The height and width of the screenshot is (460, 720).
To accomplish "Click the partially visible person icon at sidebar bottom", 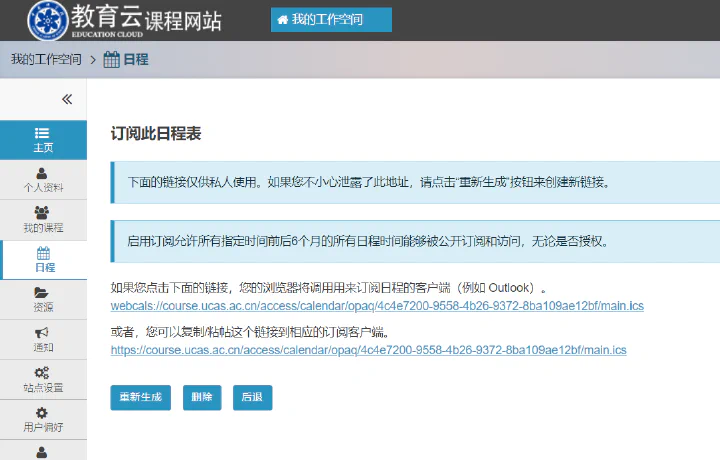I will 42,452.
